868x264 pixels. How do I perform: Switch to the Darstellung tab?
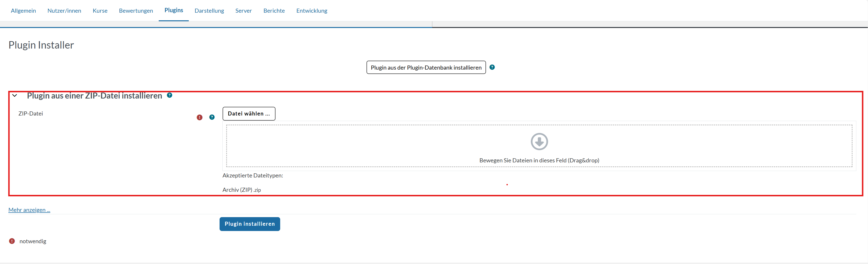click(x=209, y=11)
